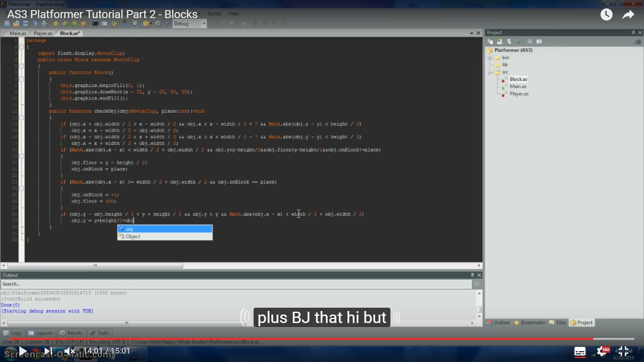Click the icon at Project toolbar's far right
Image resolution: width=644 pixels, height=362 pixels.
tap(638, 41)
